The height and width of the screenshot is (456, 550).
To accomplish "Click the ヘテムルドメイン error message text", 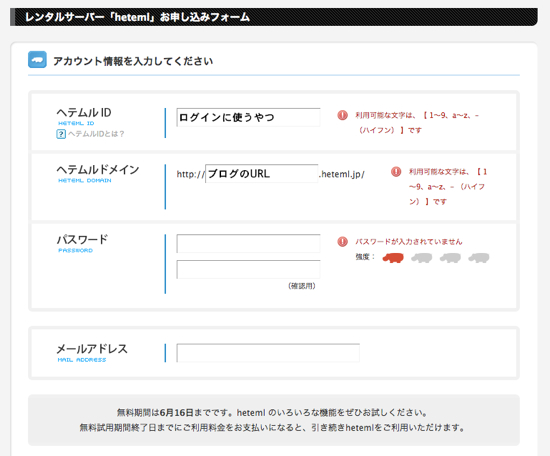I will 448,187.
